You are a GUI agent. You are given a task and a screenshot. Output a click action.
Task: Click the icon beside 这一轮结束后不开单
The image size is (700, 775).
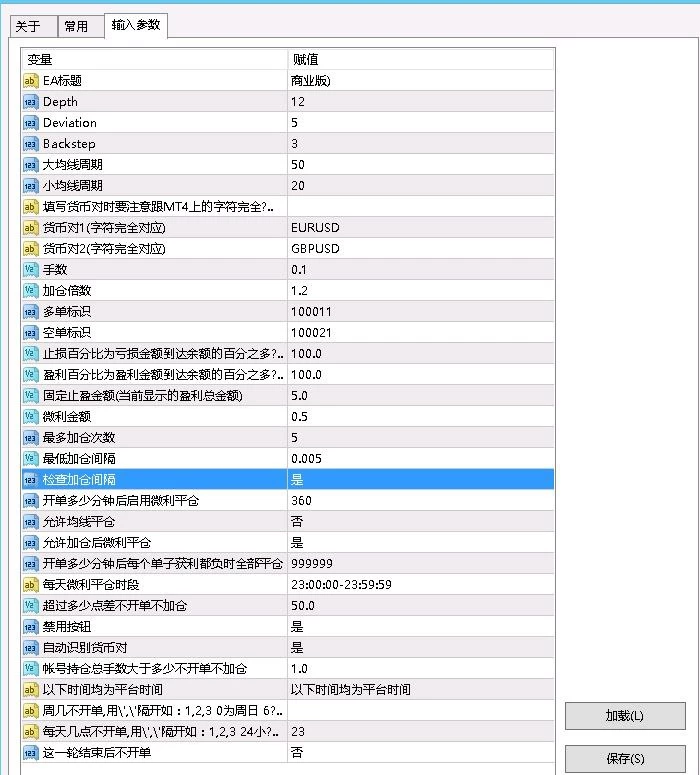tap(30, 752)
